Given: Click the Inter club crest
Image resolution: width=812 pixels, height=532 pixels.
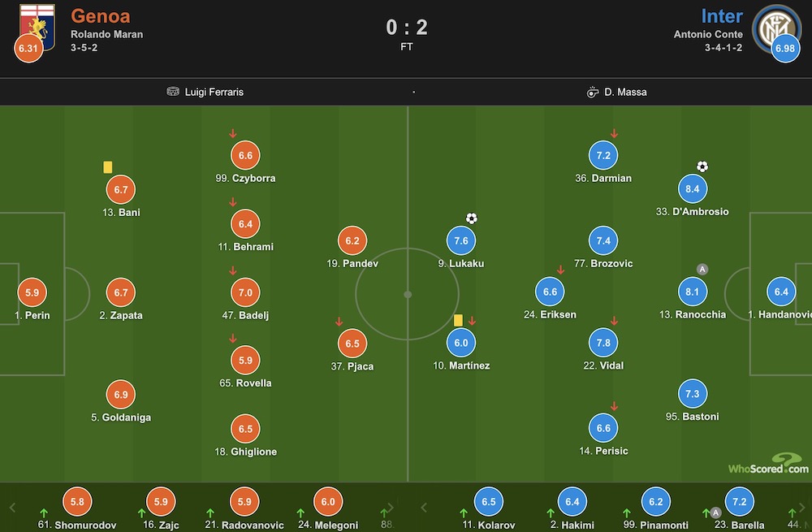Looking at the screenshot, I should tap(775, 28).
